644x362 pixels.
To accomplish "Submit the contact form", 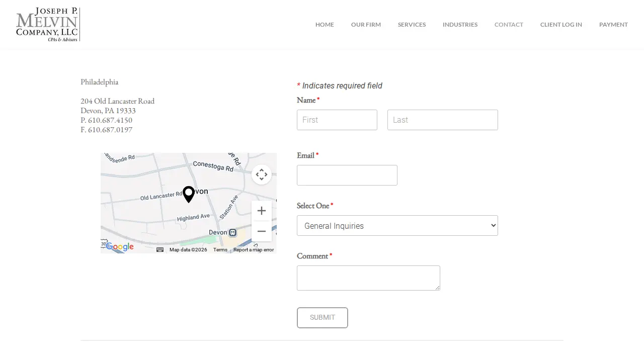I will pos(323,318).
